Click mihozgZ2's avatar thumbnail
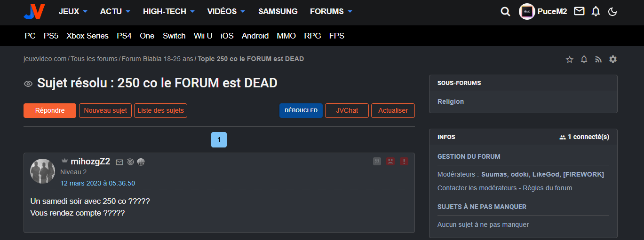The height and width of the screenshot is (240, 644). coord(43,171)
